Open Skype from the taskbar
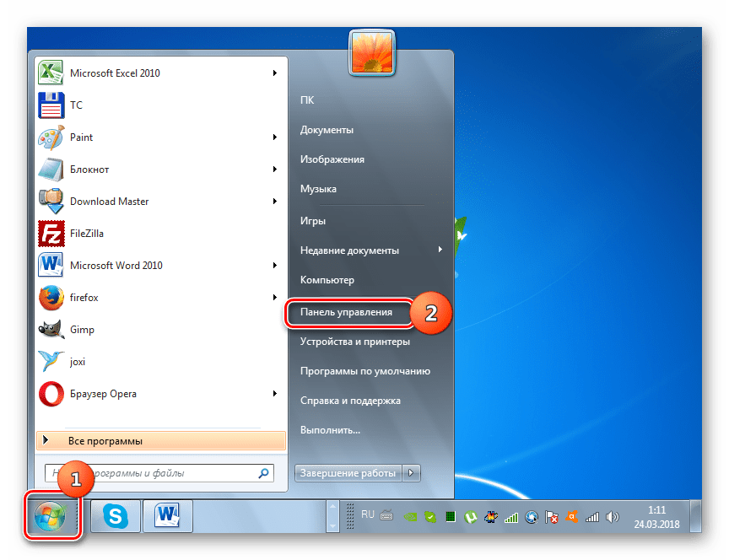729x560 pixels. (116, 516)
